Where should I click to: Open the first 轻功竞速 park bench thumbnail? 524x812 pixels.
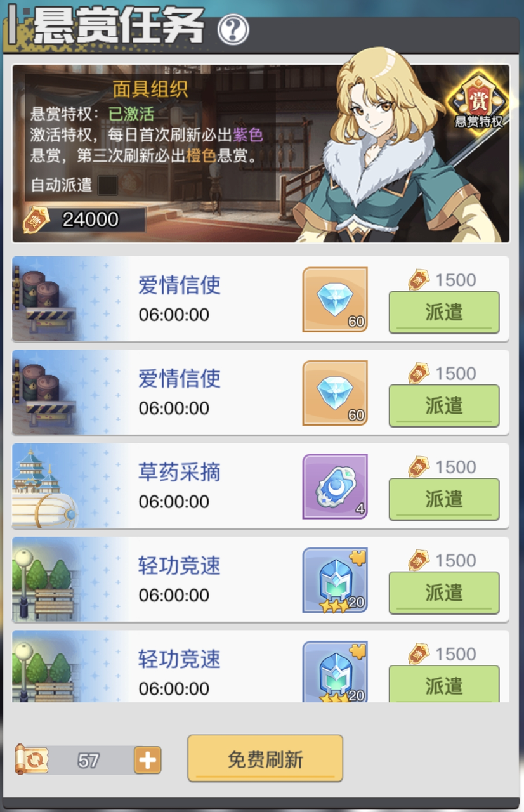(x=45, y=579)
